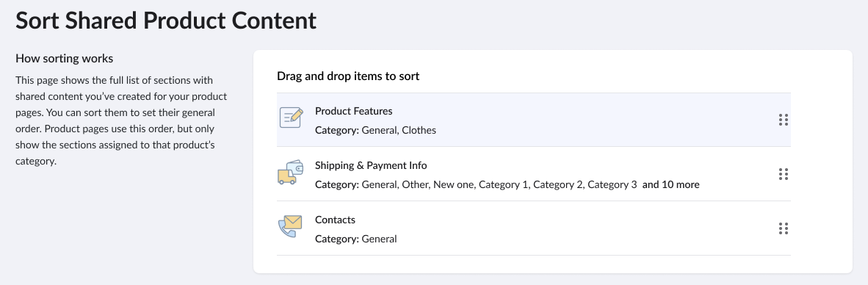Click the 'Sort Shared Product Content' page title
The width and height of the screenshot is (868, 285).
(166, 21)
